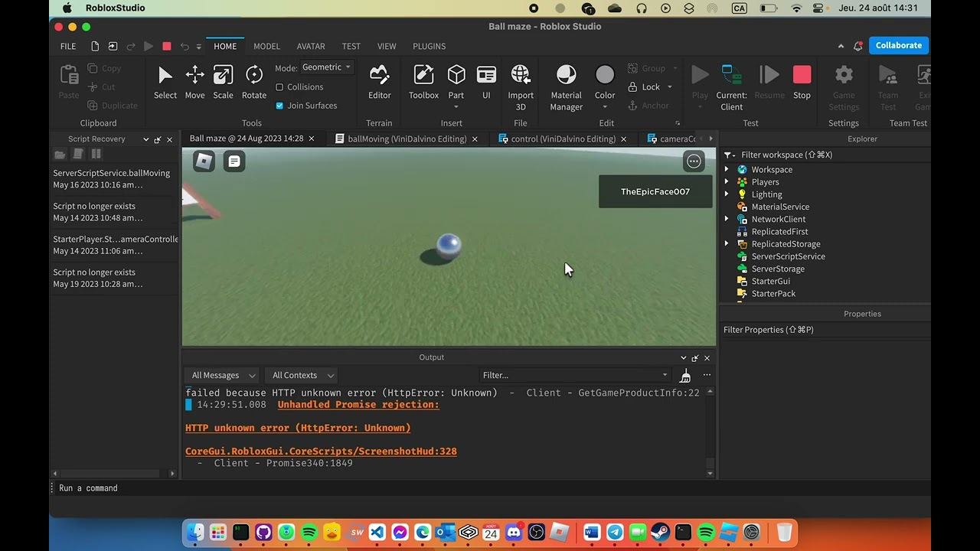
Task: Switch to the ballMoving script tab
Action: [x=406, y=139]
